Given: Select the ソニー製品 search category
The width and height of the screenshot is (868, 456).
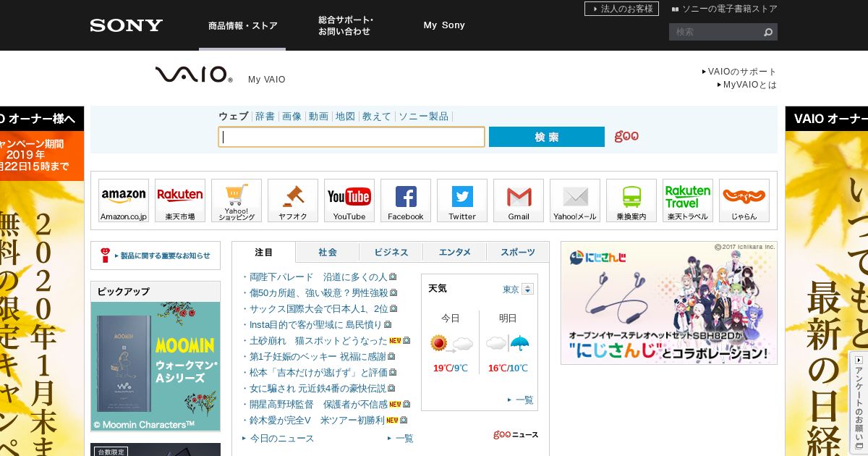Looking at the screenshot, I should 424,116.
